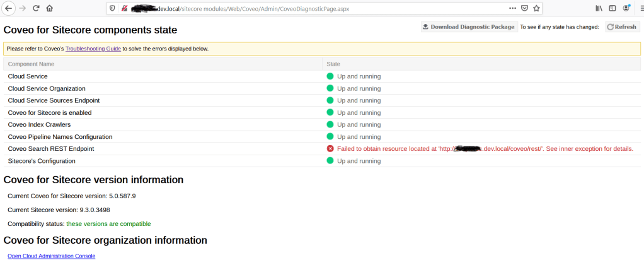Reload the page with the browser reload icon
This screenshot has height=262, width=644.
click(x=36, y=8)
